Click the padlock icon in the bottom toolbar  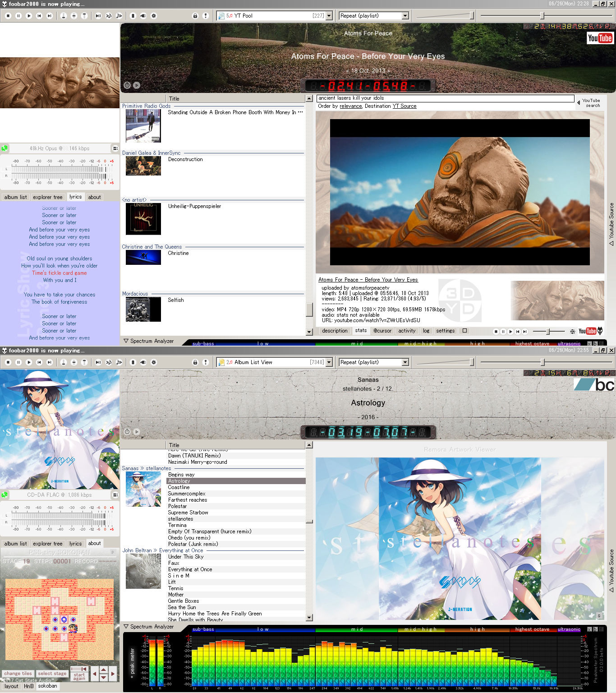tap(195, 362)
